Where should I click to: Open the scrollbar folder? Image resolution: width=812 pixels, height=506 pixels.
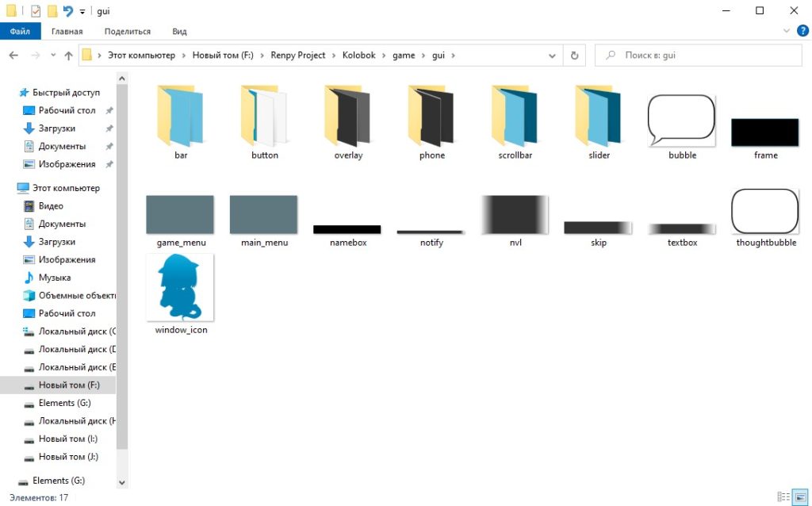tap(515, 119)
